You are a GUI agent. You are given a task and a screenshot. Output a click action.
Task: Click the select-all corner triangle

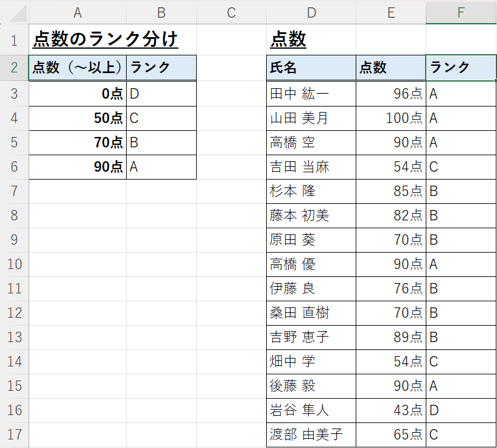pyautogui.click(x=18, y=15)
